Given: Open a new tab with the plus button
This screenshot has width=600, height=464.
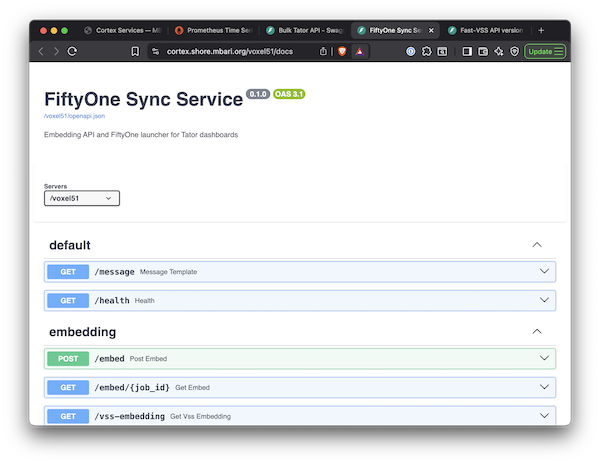Looking at the screenshot, I should [541, 30].
